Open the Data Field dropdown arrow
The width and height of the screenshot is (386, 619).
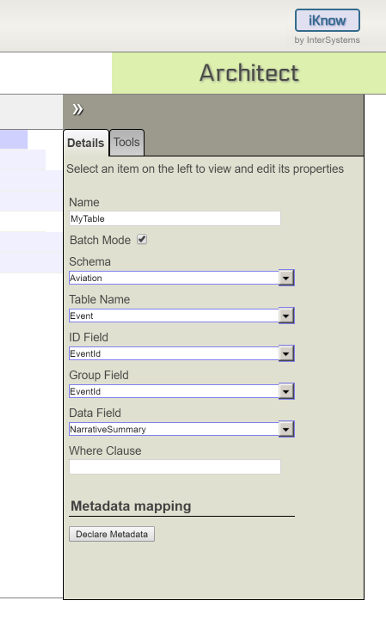(x=286, y=429)
